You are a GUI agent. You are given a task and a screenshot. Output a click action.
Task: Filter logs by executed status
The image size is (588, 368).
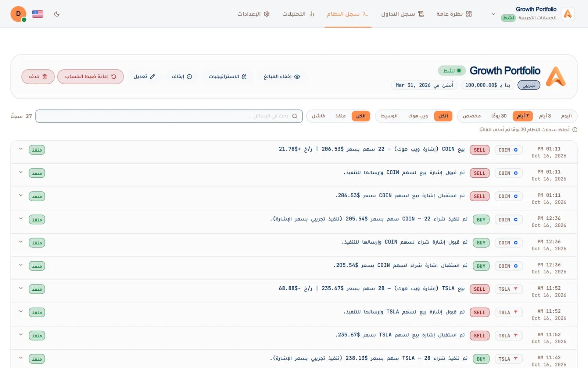[340, 116]
